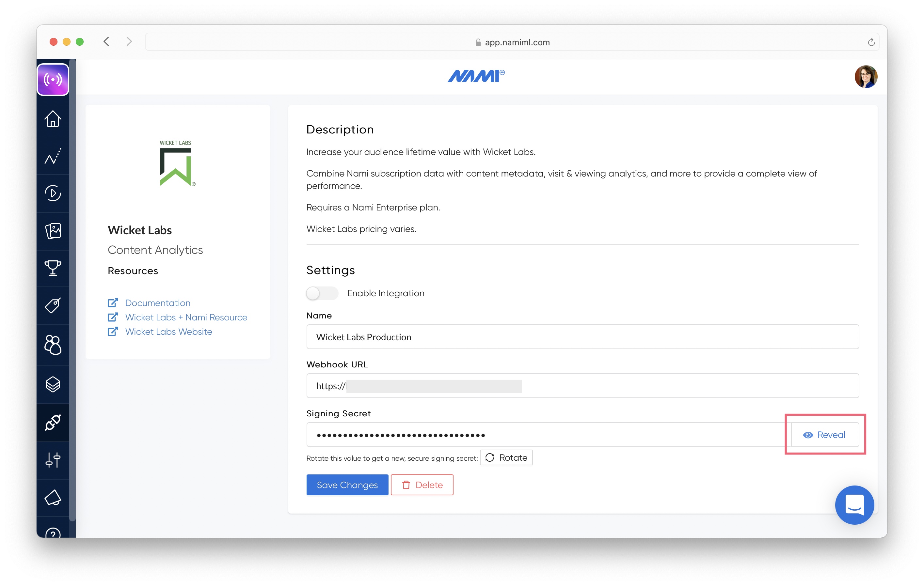
Task: Open the paywall cards sidebar icon
Action: [53, 231]
